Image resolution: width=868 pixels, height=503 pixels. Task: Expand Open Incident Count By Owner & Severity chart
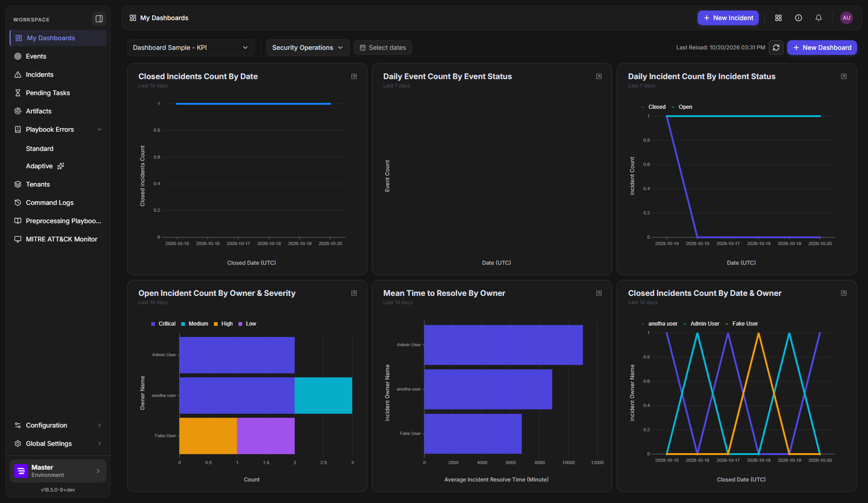(x=354, y=293)
